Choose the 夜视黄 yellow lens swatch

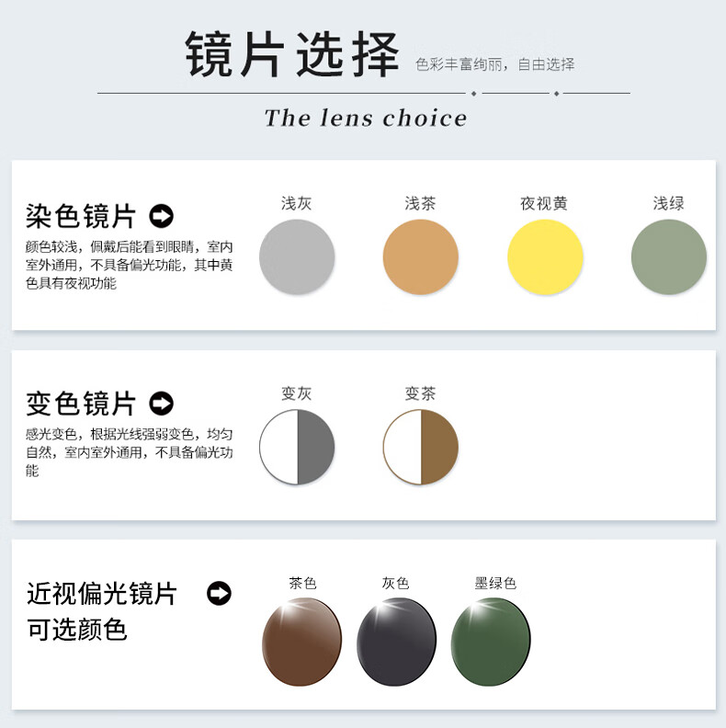point(545,256)
